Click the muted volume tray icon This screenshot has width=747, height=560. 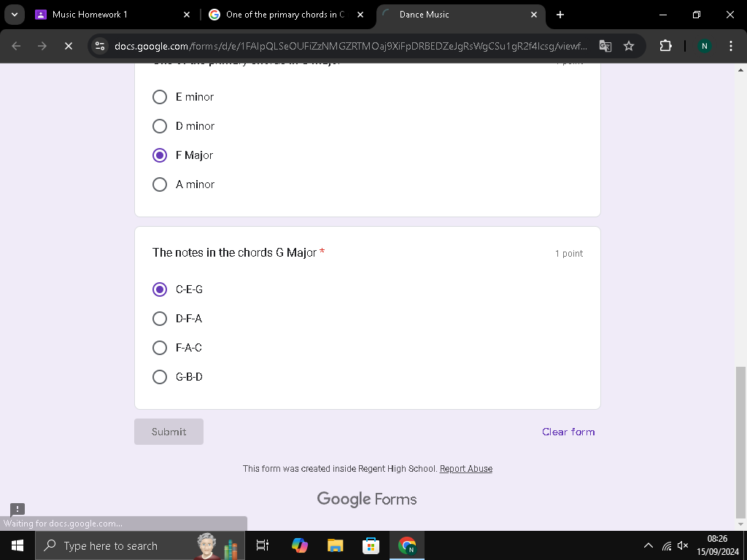click(x=683, y=545)
